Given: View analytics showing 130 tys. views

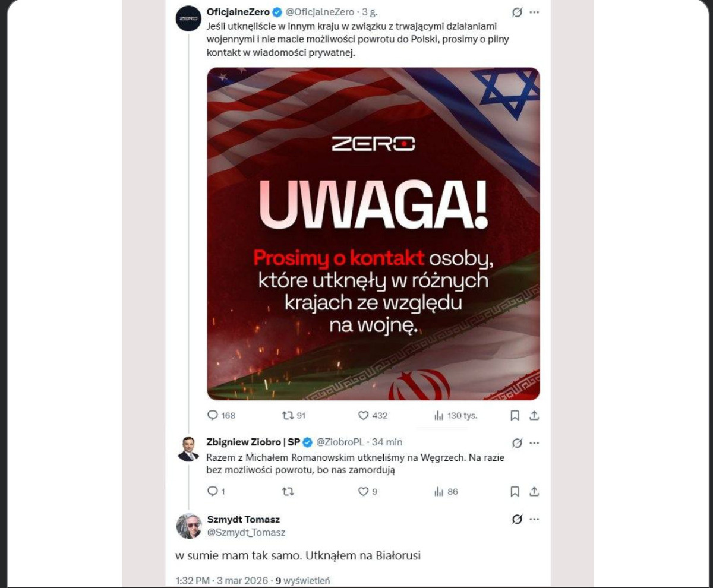Looking at the screenshot, I should click(456, 416).
